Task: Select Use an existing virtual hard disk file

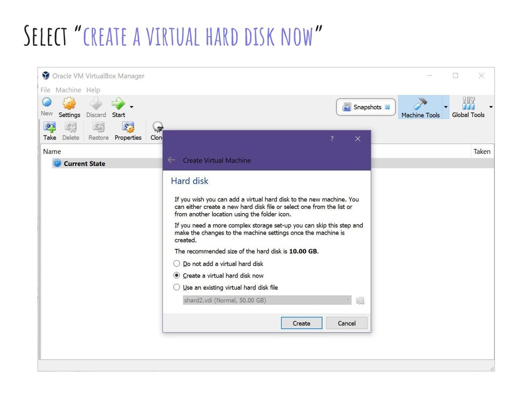Action: [x=177, y=287]
